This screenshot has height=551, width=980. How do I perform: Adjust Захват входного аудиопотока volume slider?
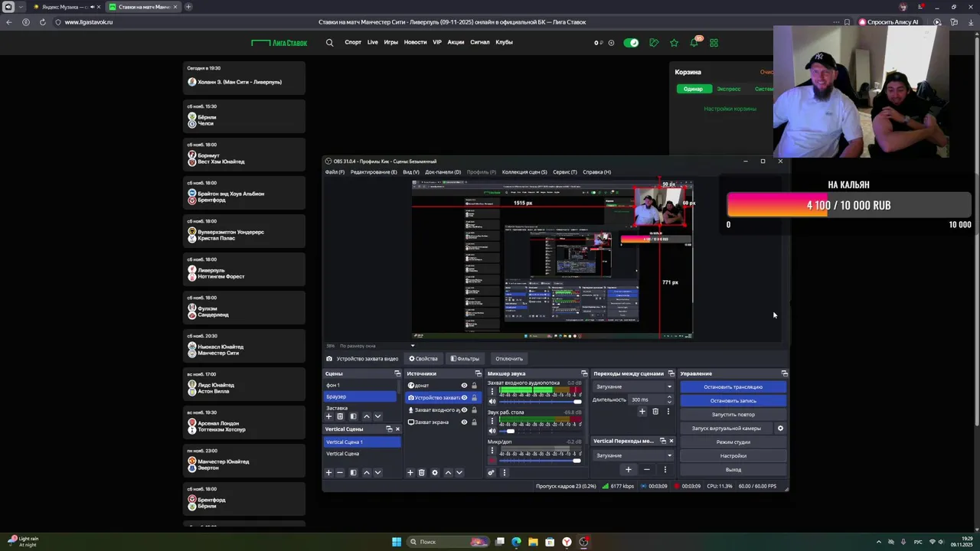(540, 401)
